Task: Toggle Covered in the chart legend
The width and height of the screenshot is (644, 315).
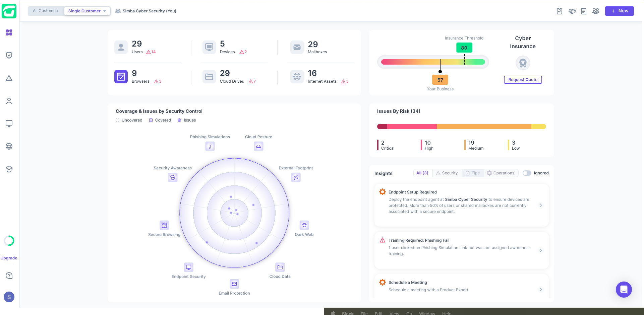Action: (160, 120)
